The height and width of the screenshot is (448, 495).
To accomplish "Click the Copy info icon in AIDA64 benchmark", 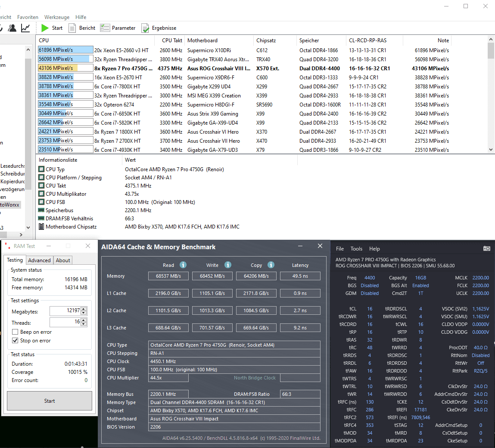I will pos(271,265).
